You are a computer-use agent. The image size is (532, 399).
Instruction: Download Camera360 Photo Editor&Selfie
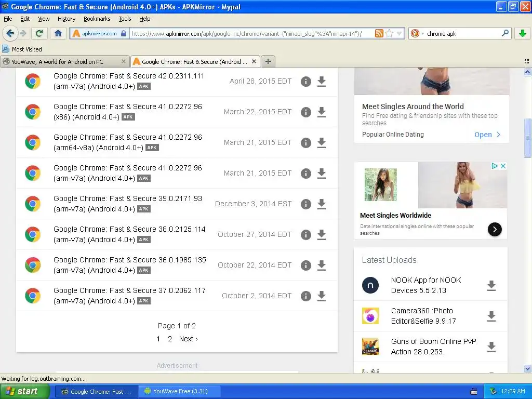coord(491,316)
